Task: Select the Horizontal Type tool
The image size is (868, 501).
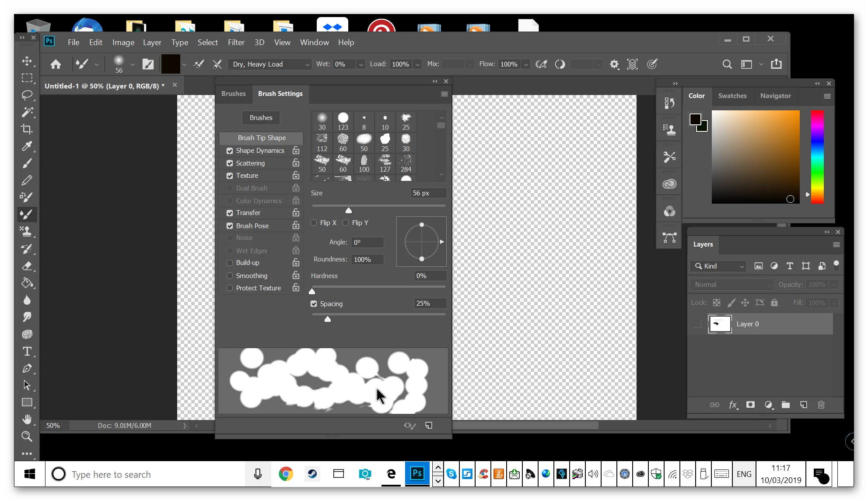Action: (x=27, y=351)
